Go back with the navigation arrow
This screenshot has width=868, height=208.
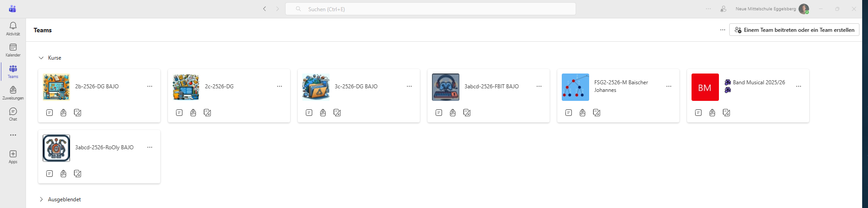pyautogui.click(x=264, y=9)
